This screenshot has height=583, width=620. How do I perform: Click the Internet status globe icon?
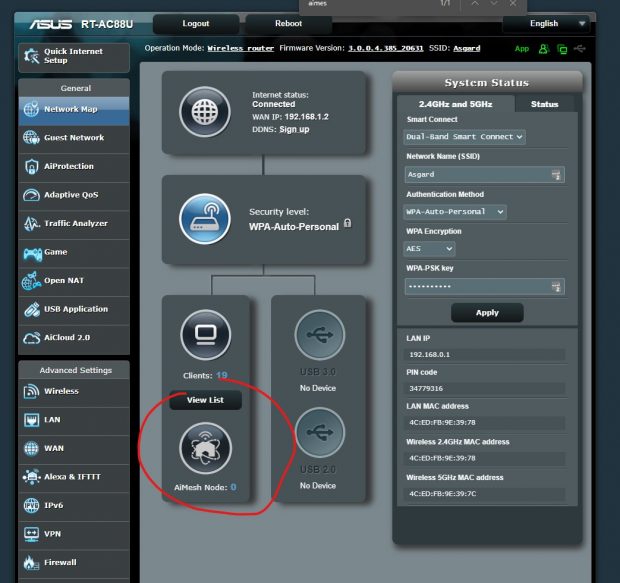click(205, 112)
